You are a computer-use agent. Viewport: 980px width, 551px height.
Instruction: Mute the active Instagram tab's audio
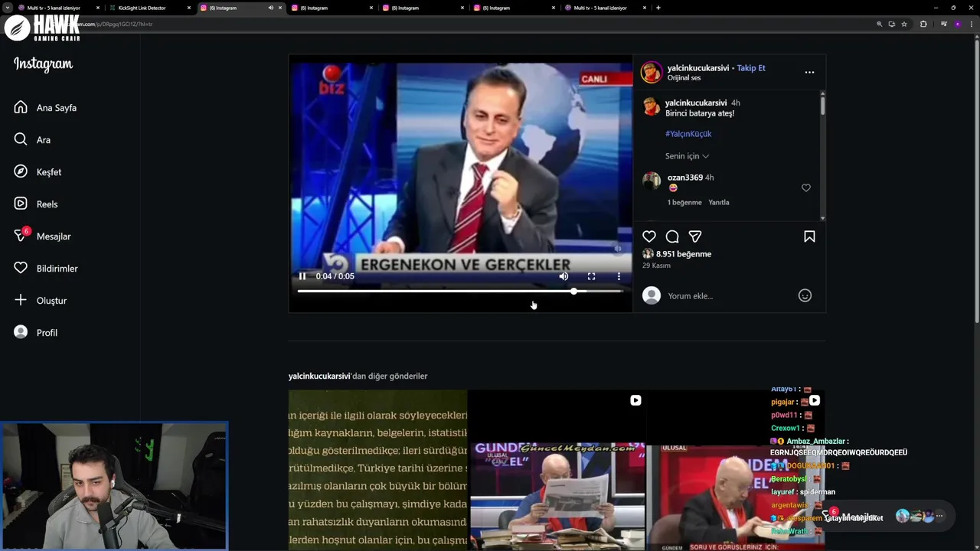[x=270, y=8]
